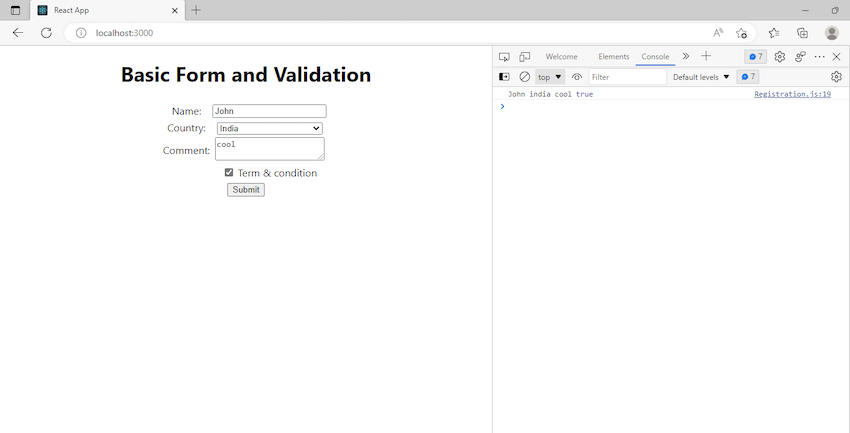The image size is (850, 433).
Task: Click the Comment textarea
Action: coord(270,149)
